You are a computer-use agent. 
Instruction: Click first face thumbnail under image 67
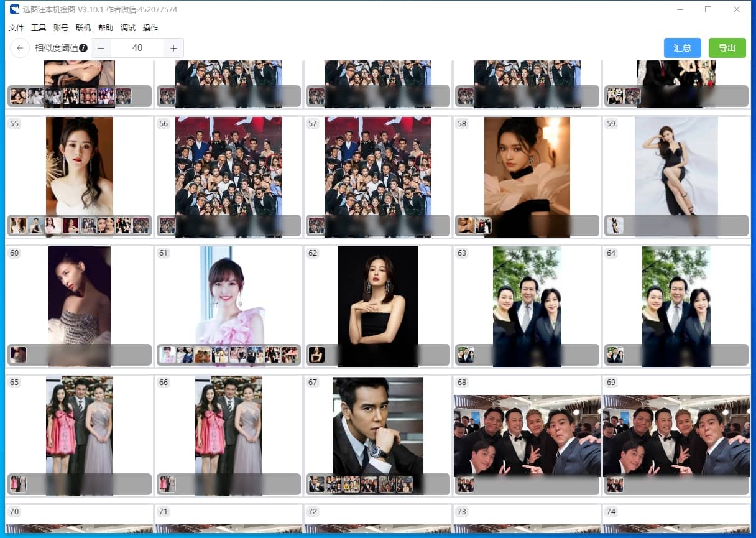point(317,484)
